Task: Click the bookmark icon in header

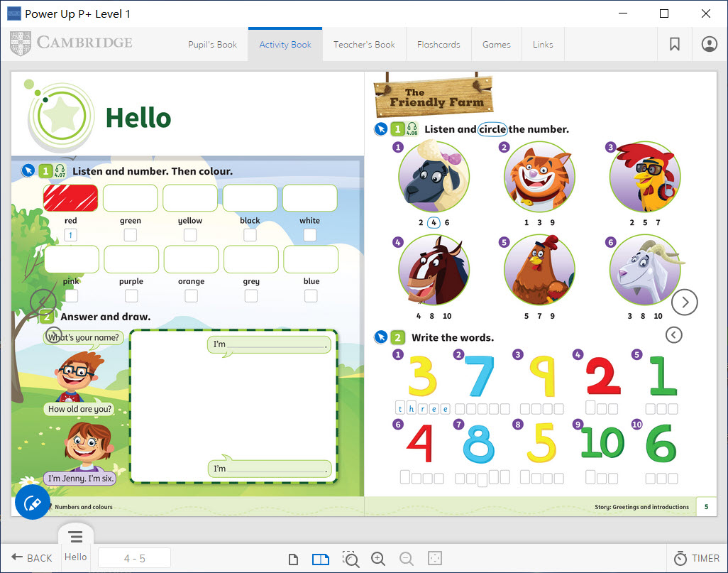Action: (674, 44)
